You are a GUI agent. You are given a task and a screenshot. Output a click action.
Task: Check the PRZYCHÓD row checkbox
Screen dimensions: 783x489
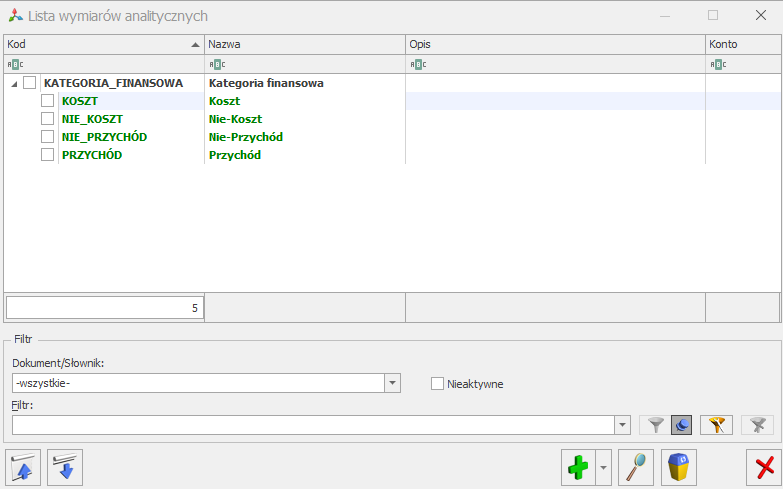(47, 154)
